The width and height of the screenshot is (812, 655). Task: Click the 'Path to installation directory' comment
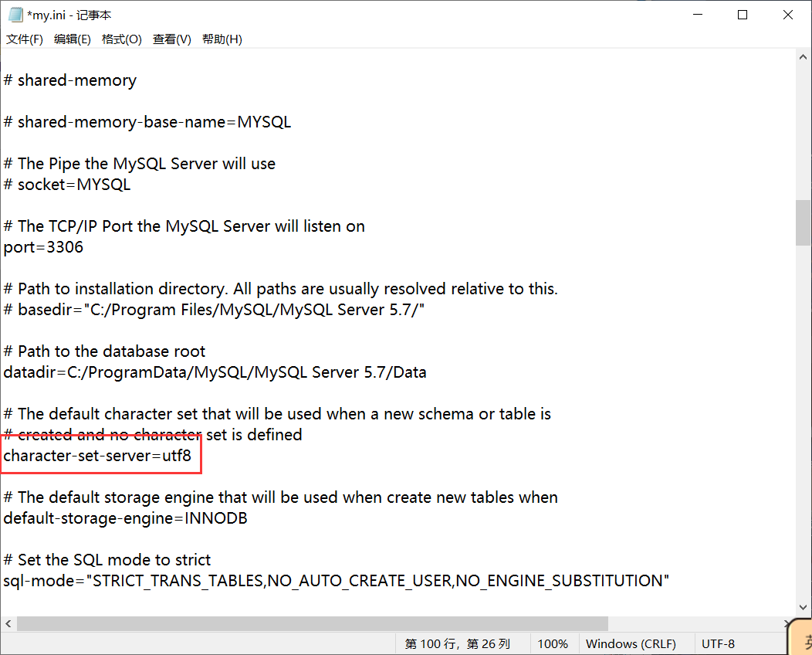281,289
